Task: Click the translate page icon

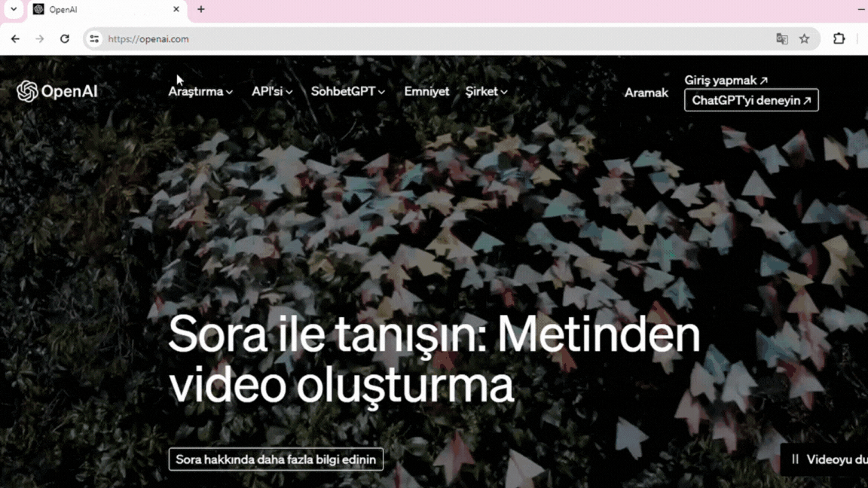Action: pyautogui.click(x=781, y=38)
